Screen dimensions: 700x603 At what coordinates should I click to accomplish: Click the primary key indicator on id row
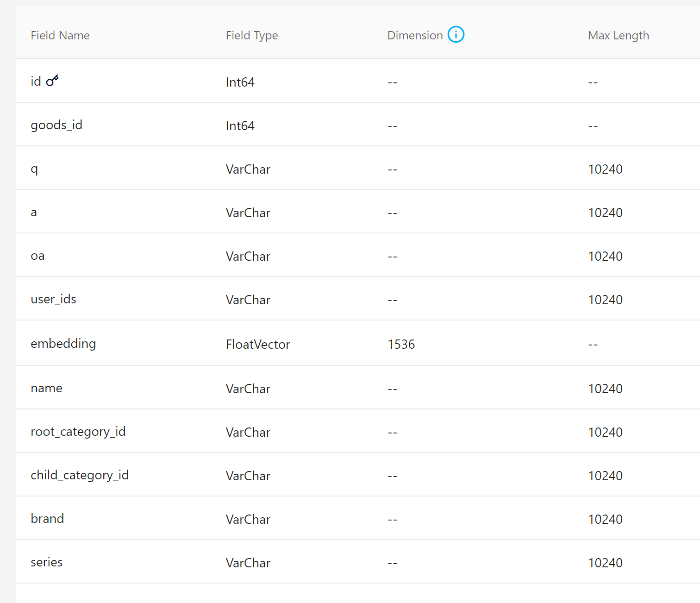(52, 80)
